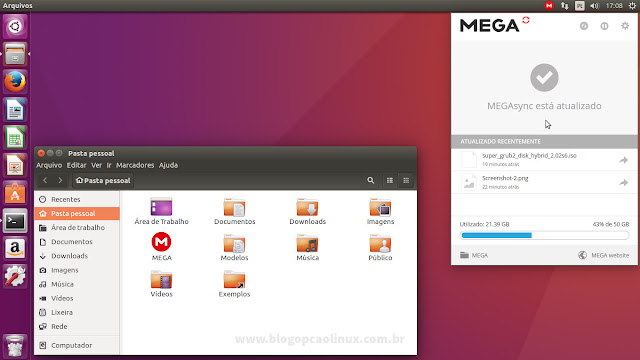Viewport: 640px width, 360px height.
Task: Go forward in Files navigation
Action: pyautogui.click(x=60, y=180)
